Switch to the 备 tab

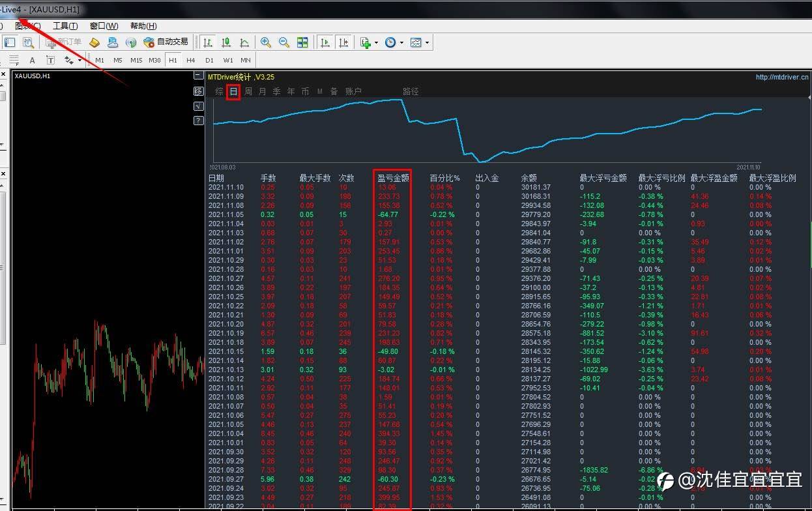pyautogui.click(x=334, y=92)
